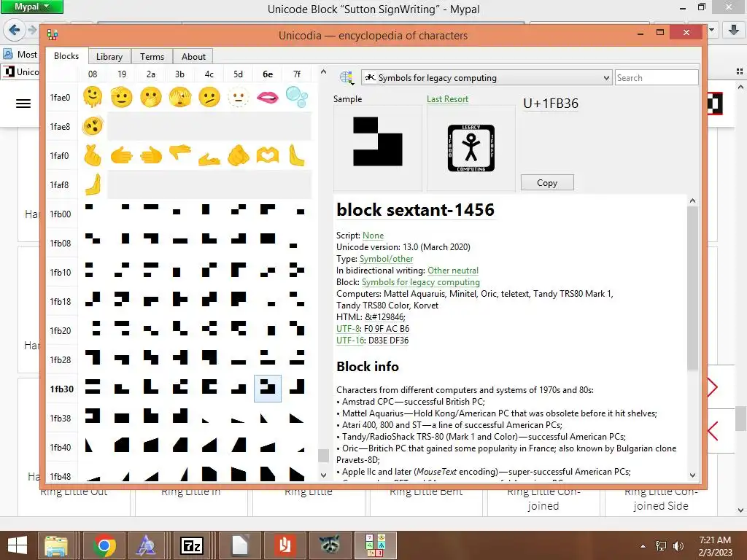
Task: Select the face with diagonal mouth emoji
Action: [209, 97]
